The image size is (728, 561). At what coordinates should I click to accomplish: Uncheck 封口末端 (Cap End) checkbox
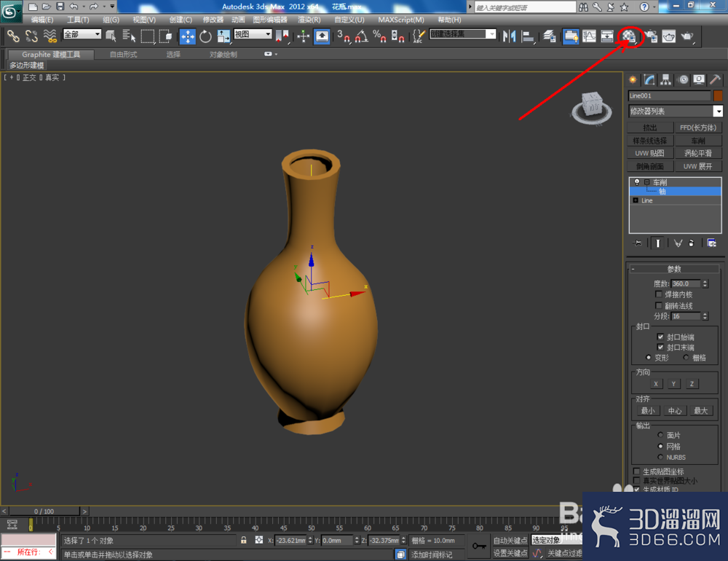click(660, 348)
